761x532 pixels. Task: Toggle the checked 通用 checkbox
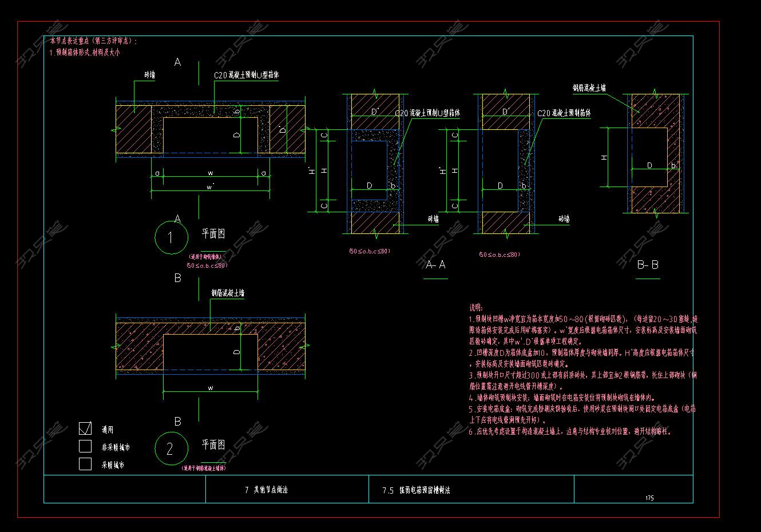coord(85,428)
